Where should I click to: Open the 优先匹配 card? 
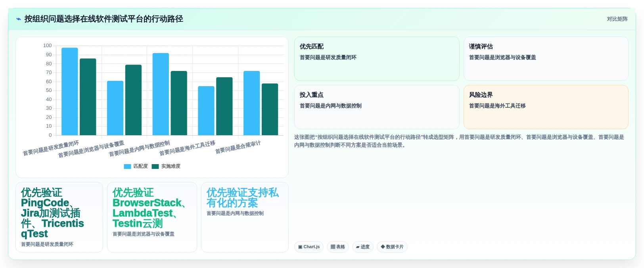pos(377,59)
